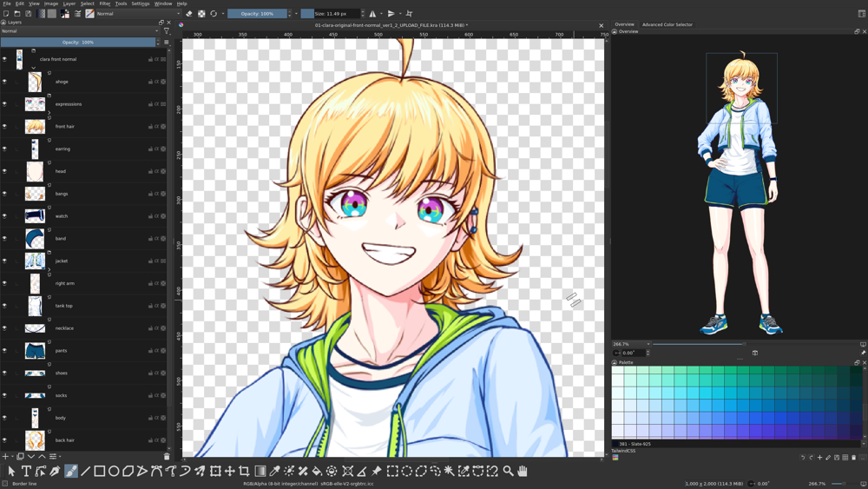Select the Pan hand tool
Image resolution: width=868 pixels, height=489 pixels.
click(523, 471)
